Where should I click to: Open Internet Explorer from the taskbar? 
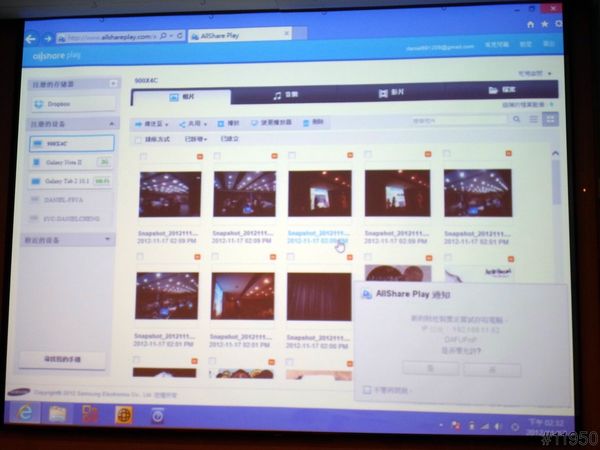pos(25,413)
